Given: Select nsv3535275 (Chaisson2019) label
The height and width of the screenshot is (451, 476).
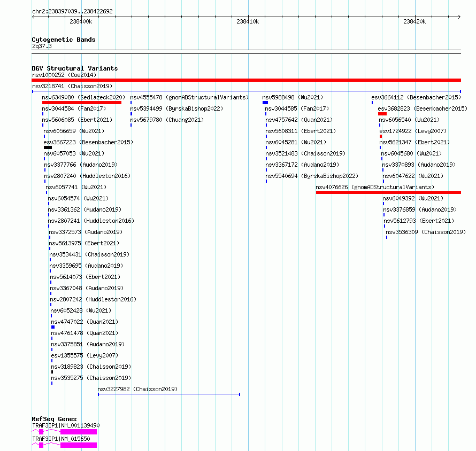Looking at the screenshot, I should (x=91, y=378).
